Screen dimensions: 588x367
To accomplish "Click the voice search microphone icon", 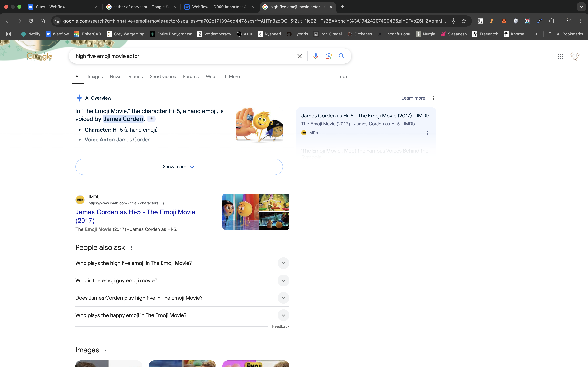I will [x=315, y=56].
